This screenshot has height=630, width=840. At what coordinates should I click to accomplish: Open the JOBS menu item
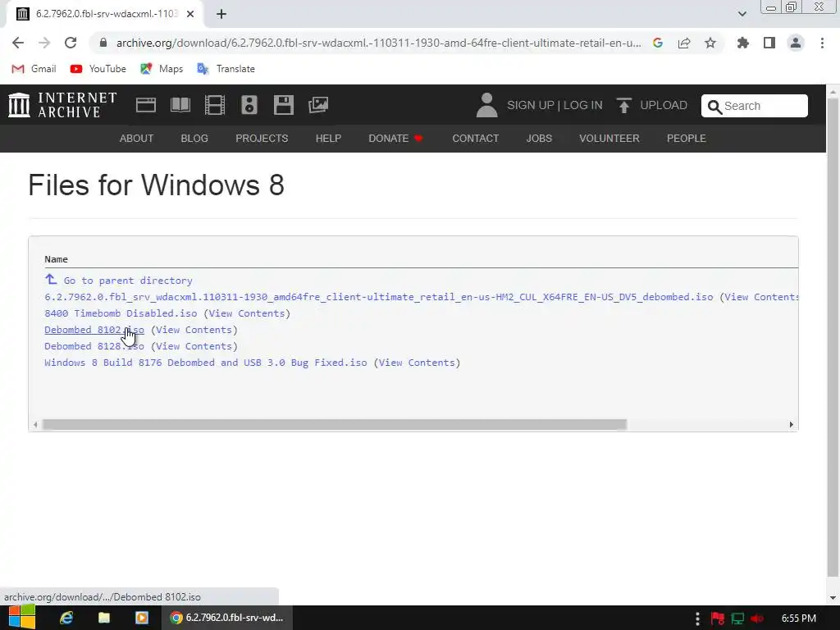(x=539, y=138)
